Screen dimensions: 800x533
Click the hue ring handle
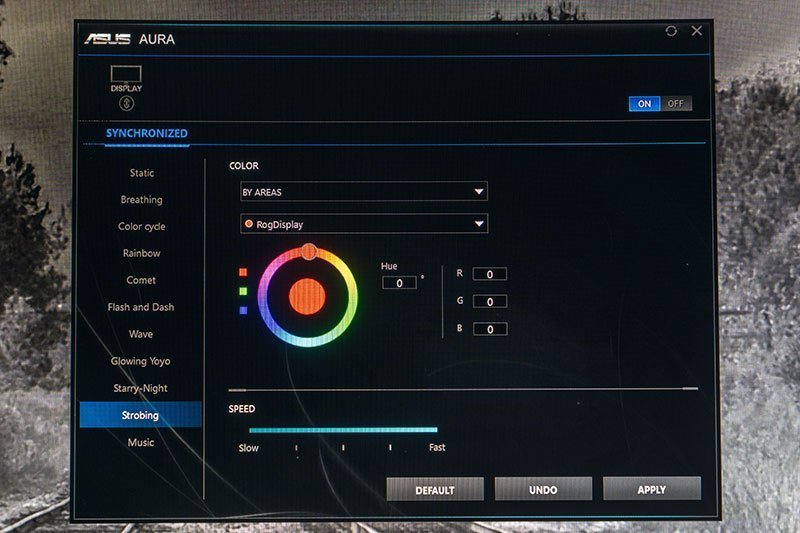tap(309, 251)
